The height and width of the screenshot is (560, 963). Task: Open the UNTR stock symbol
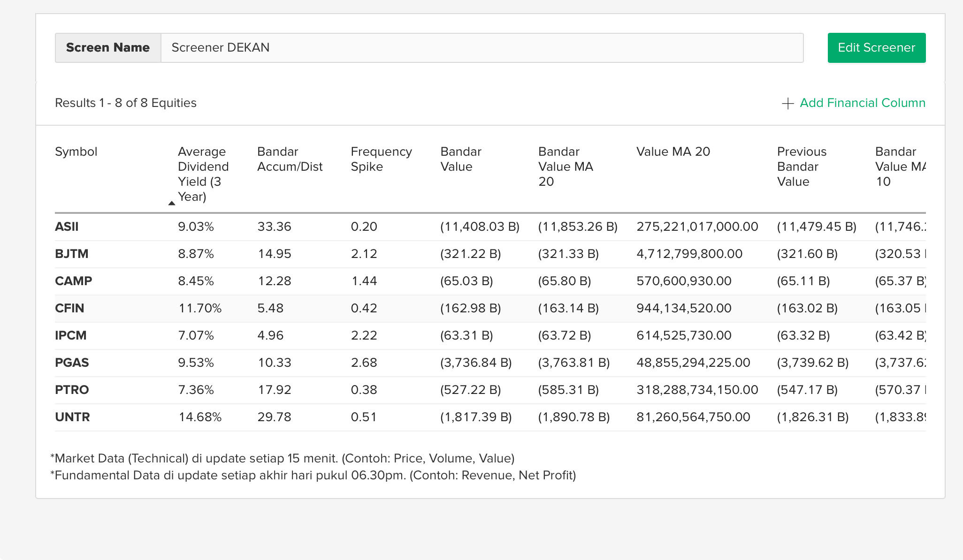(72, 417)
